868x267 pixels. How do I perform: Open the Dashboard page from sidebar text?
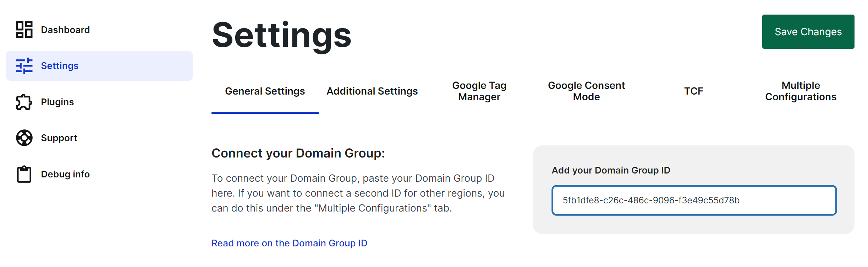tap(65, 30)
